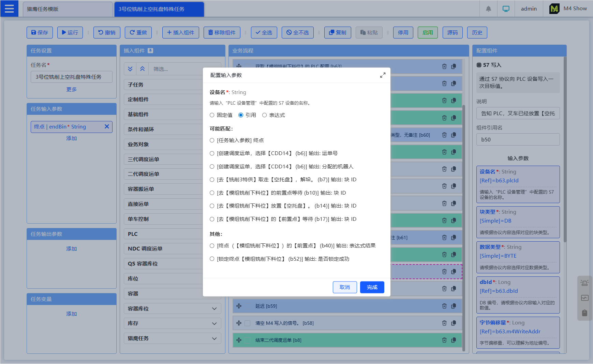Select the 表达式 radio option
Screen dimensions: 593x364
point(264,115)
